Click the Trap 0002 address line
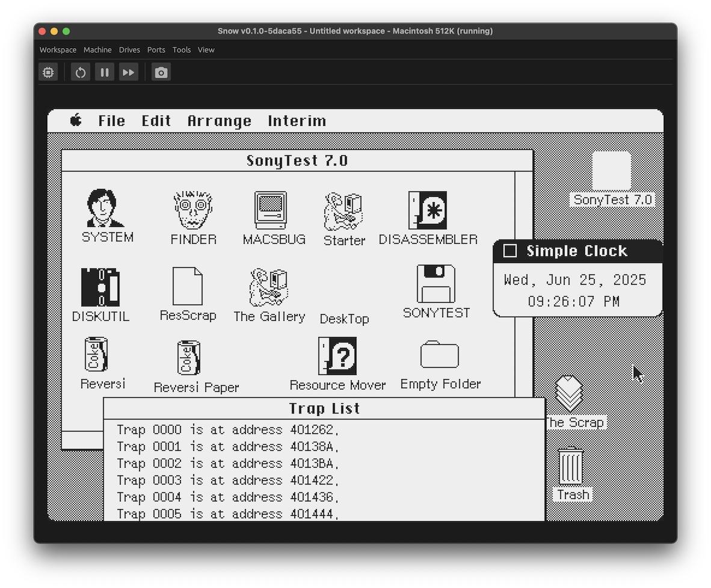The image size is (711, 588). [x=227, y=463]
